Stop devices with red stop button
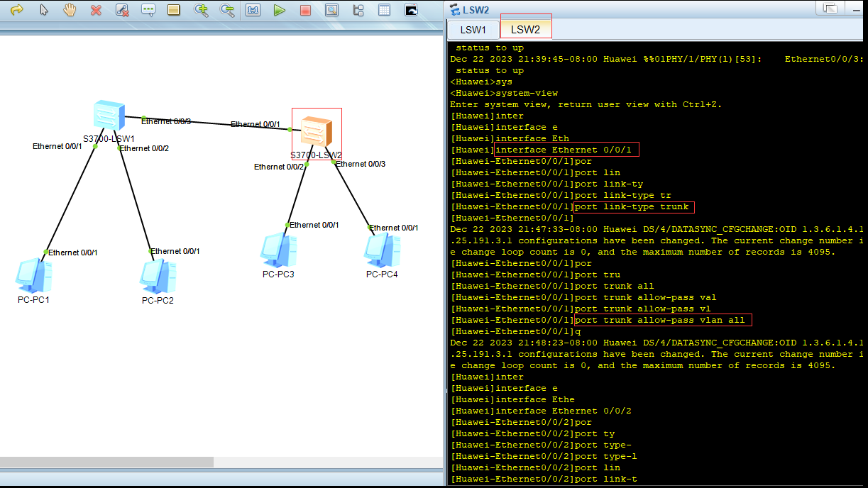The height and width of the screenshot is (488, 868). tap(305, 10)
